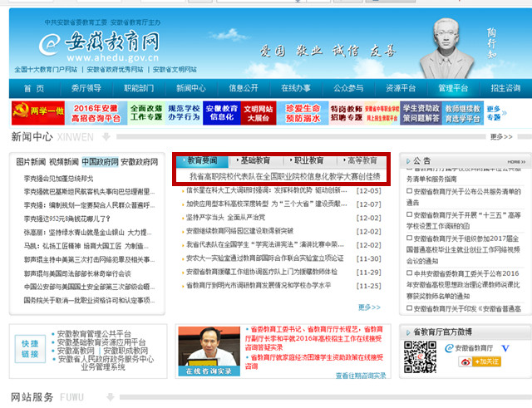This screenshot has width=532, height=408.
Task: Click 安徽省政府优秀网站 text under logo
Action: coord(115,70)
